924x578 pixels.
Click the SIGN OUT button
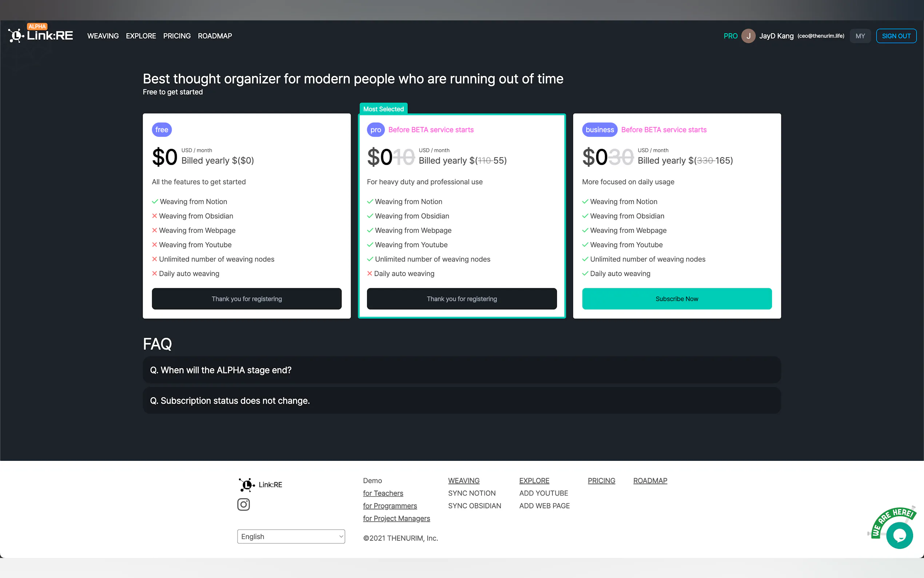[896, 36]
